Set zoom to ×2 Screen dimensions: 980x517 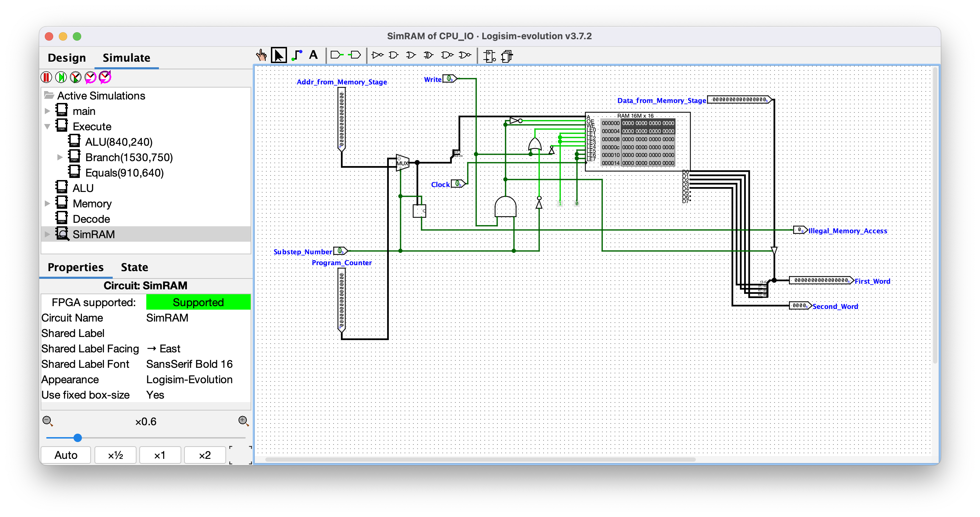pyautogui.click(x=205, y=455)
